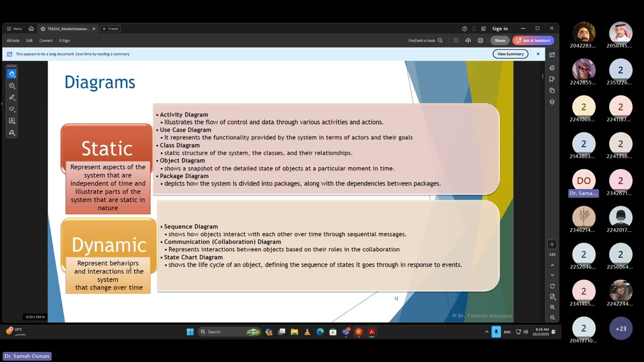Open Acrobat help question mark icon
644x362 pixels.
point(464,29)
